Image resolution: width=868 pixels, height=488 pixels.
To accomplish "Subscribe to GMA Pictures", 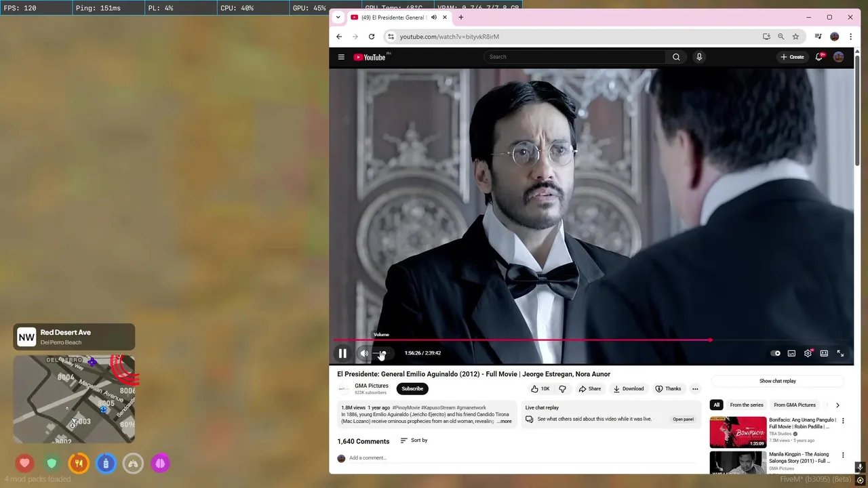I will point(412,389).
